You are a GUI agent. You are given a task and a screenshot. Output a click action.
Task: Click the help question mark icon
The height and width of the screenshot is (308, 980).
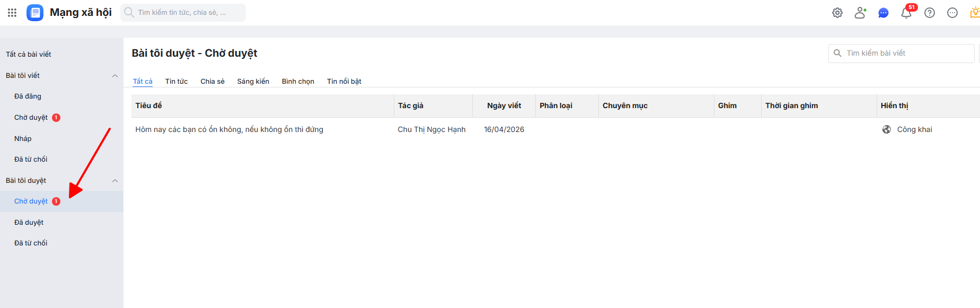pos(930,13)
